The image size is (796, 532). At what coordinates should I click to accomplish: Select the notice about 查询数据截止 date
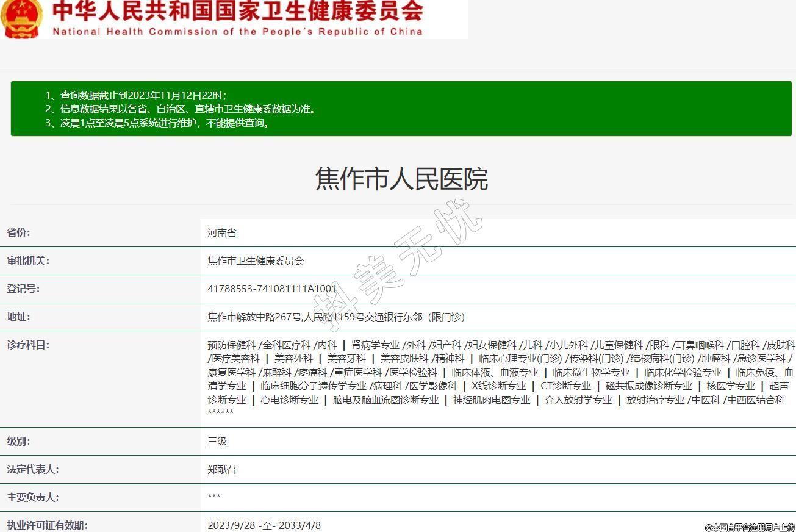point(136,95)
